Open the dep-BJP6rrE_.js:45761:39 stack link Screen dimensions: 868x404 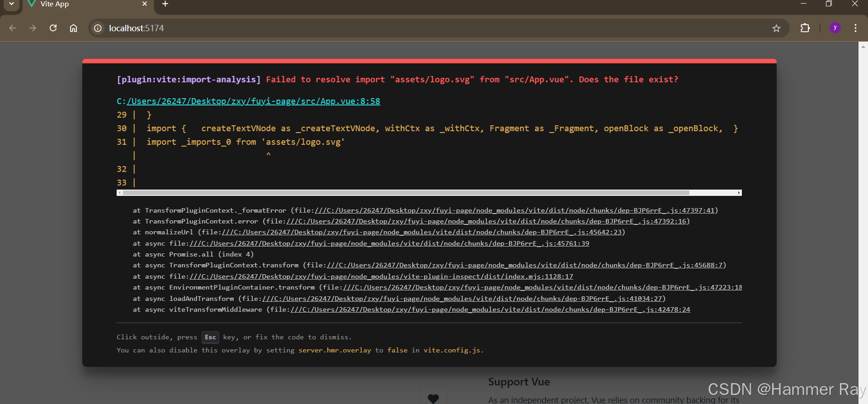[x=389, y=243]
